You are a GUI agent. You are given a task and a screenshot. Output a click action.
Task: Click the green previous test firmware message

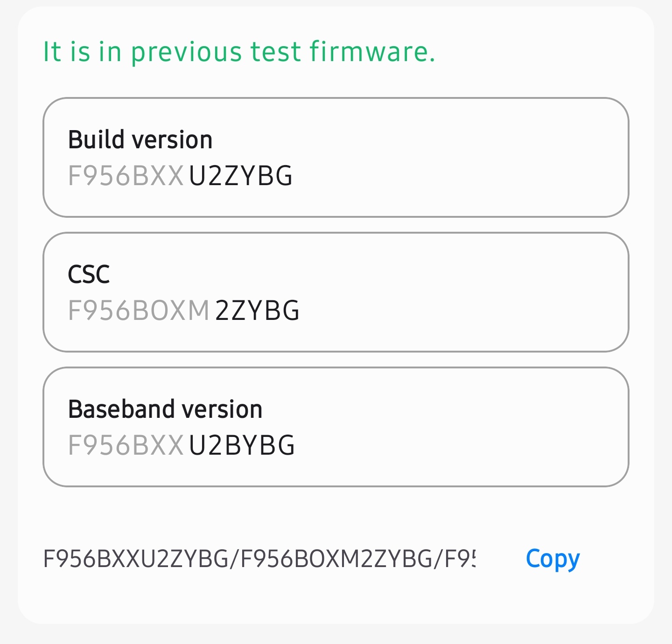[x=239, y=52]
